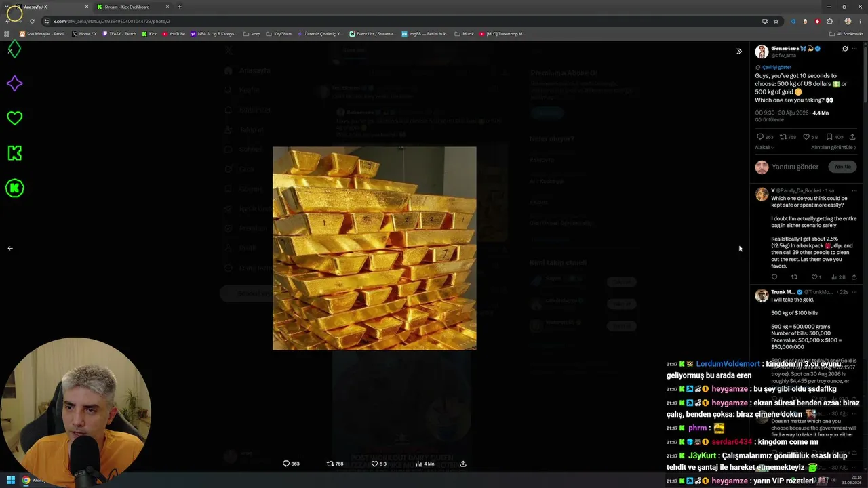Screen dimensions: 868x488
Task: Repost Randy_Da_Rocket's comment
Action: 795,277
